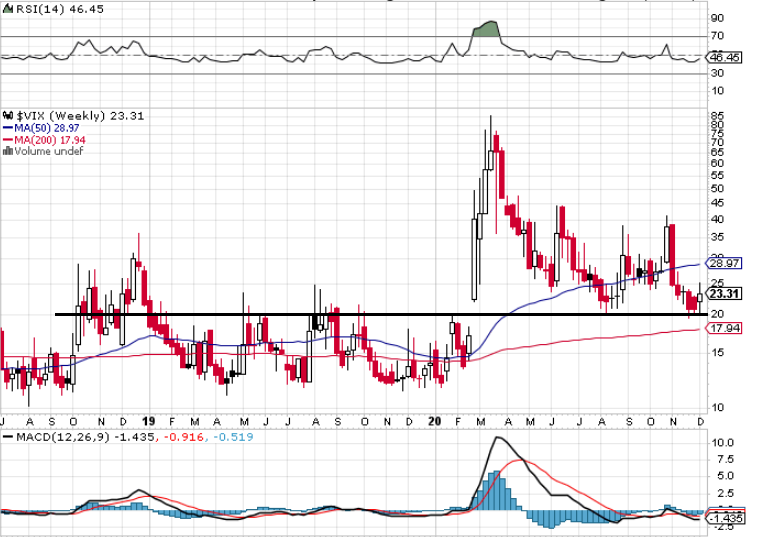This screenshot has width=759, height=537.
Task: Click the green overbought RSI shaded area
Action: tap(487, 29)
